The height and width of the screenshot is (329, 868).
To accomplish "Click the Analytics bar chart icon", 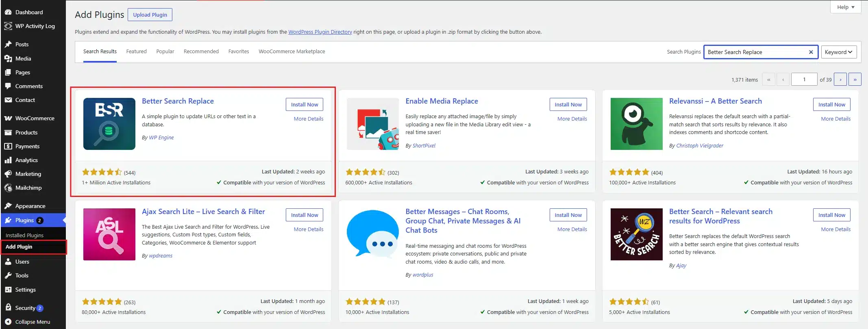I will [8, 160].
